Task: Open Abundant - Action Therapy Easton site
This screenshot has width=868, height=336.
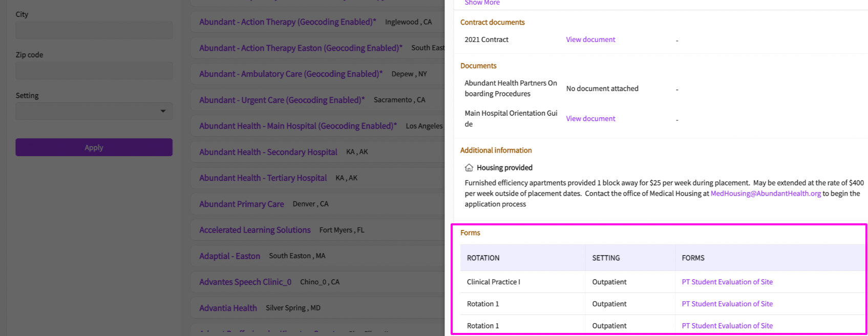Action: (x=301, y=48)
